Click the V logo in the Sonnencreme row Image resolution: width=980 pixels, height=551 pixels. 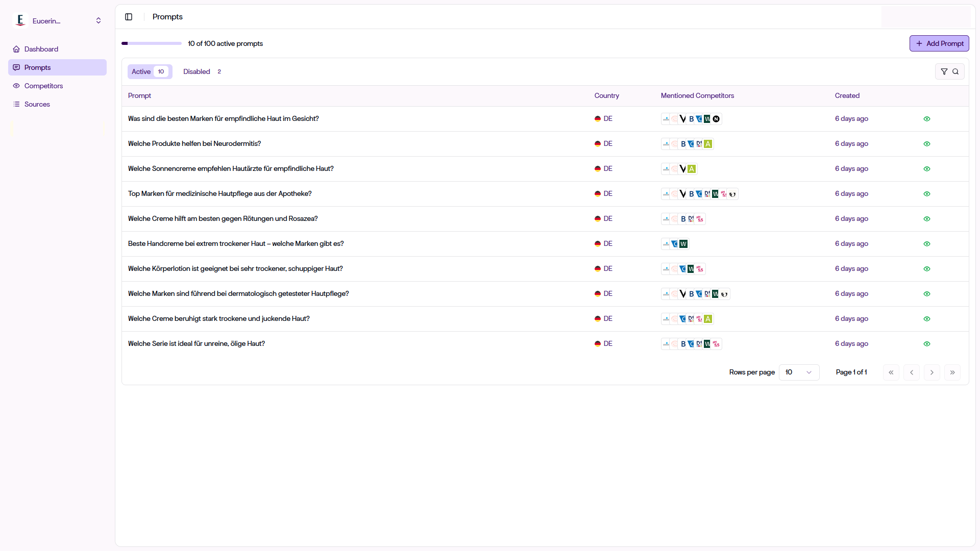(x=683, y=169)
